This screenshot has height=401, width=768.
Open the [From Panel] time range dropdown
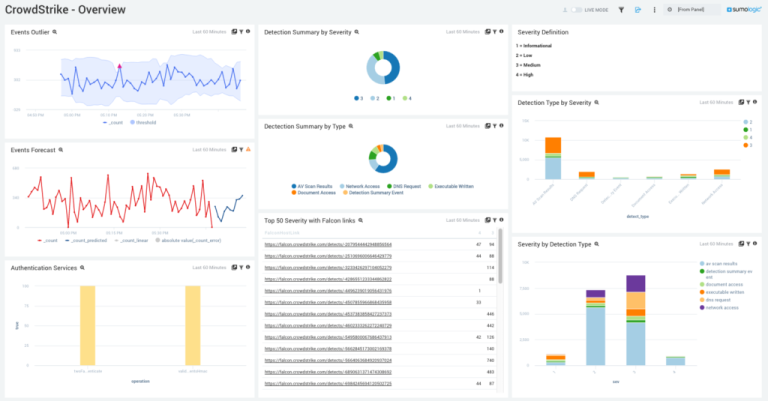(x=692, y=10)
